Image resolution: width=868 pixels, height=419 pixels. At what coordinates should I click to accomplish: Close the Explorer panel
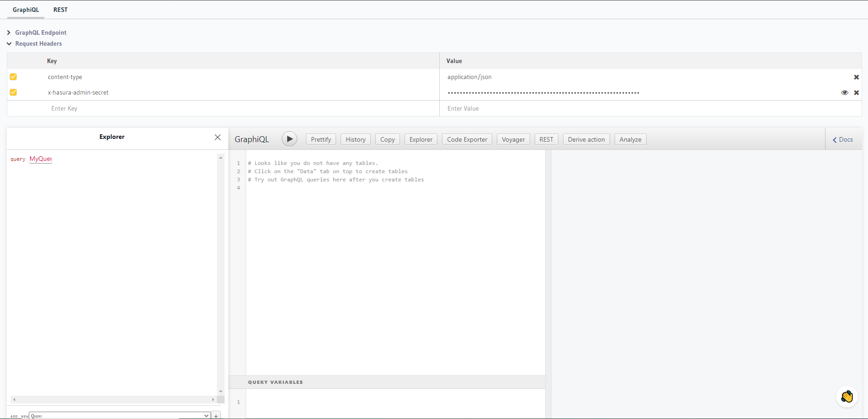pos(218,137)
